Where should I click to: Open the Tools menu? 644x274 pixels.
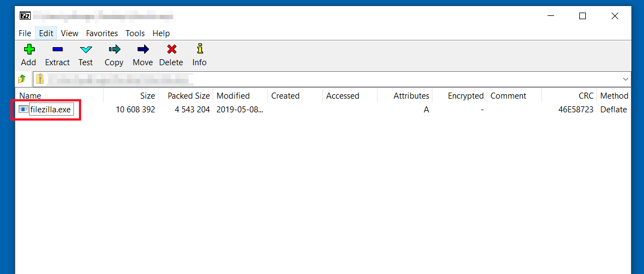coord(135,33)
